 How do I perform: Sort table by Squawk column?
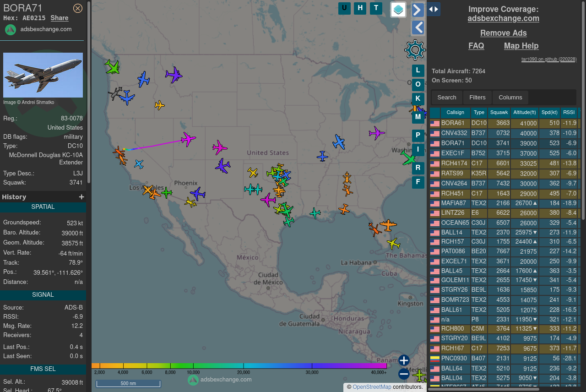point(499,113)
